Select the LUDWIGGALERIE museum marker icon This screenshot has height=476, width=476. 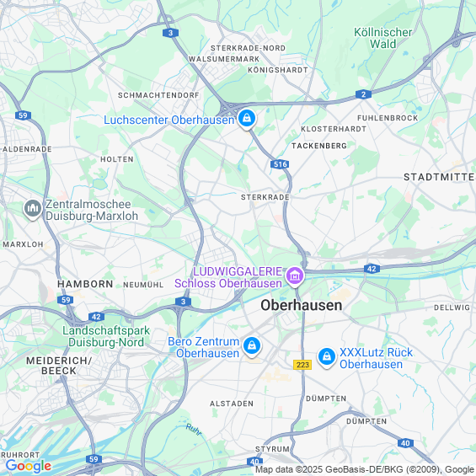tap(295, 276)
